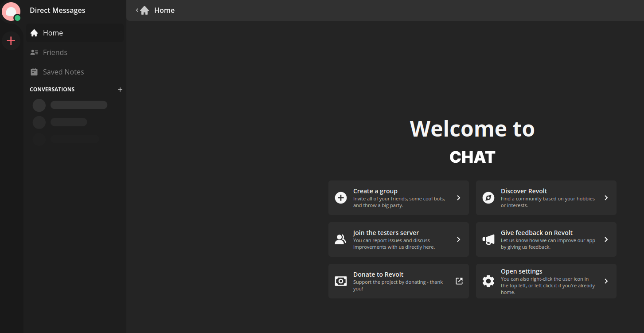Click the money icon on Donate to Revolt
Screen dimensions: 644x333
tap(341, 281)
